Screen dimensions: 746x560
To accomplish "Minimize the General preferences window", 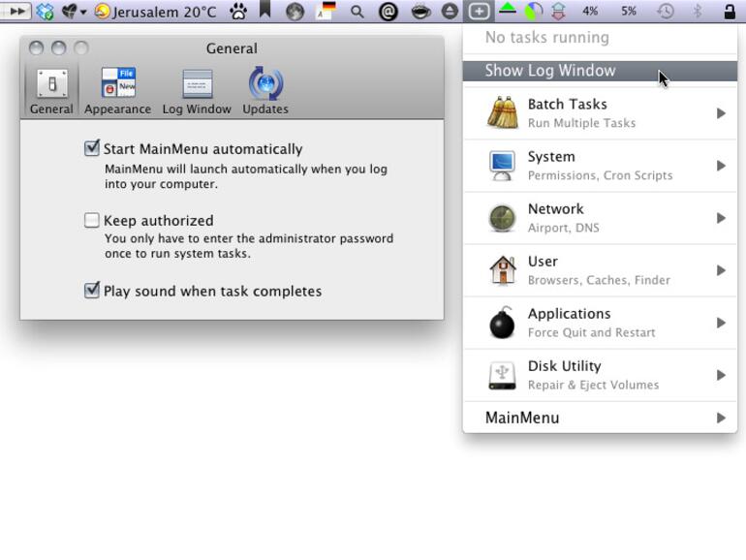I will (x=58, y=48).
